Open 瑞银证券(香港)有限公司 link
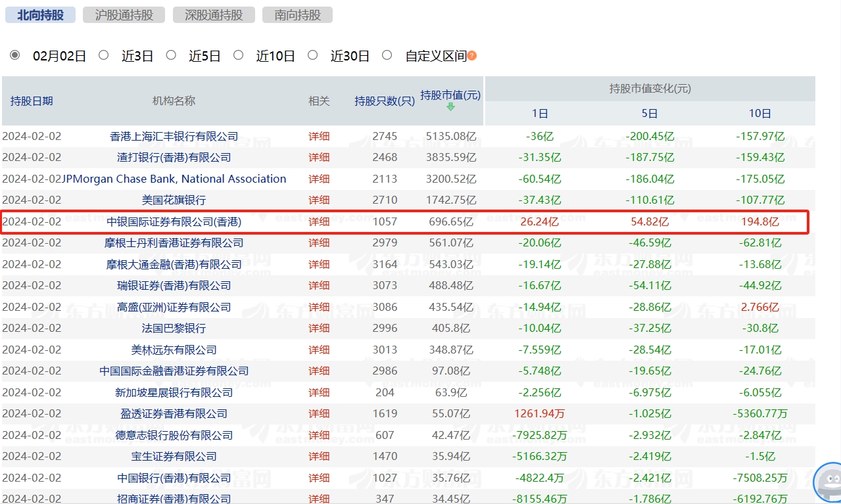 [174, 285]
